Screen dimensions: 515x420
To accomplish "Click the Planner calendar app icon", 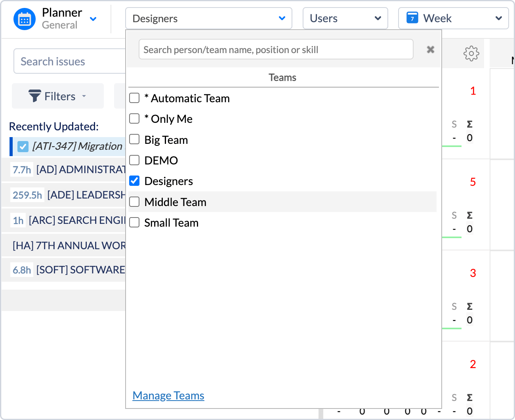I will [x=25, y=19].
